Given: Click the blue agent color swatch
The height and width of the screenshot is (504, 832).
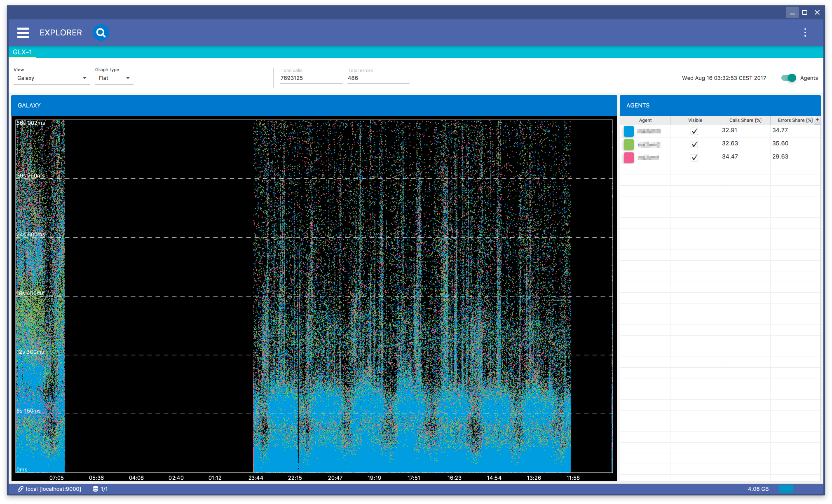Looking at the screenshot, I should tap(629, 131).
